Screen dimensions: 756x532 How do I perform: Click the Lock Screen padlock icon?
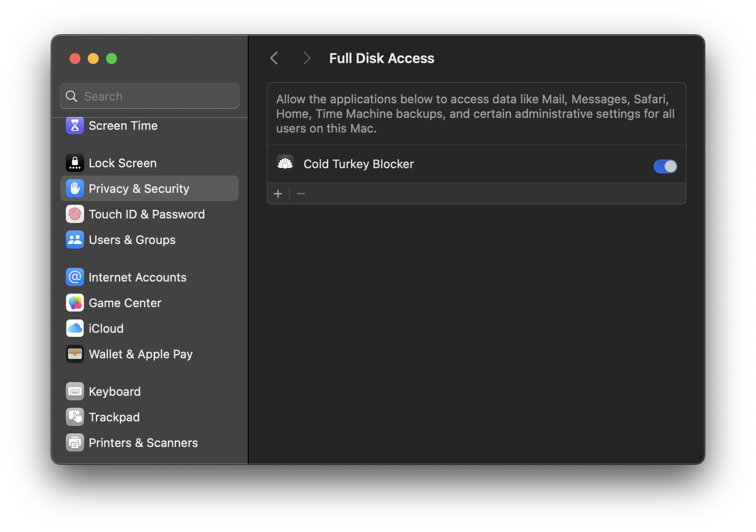pyautogui.click(x=75, y=163)
